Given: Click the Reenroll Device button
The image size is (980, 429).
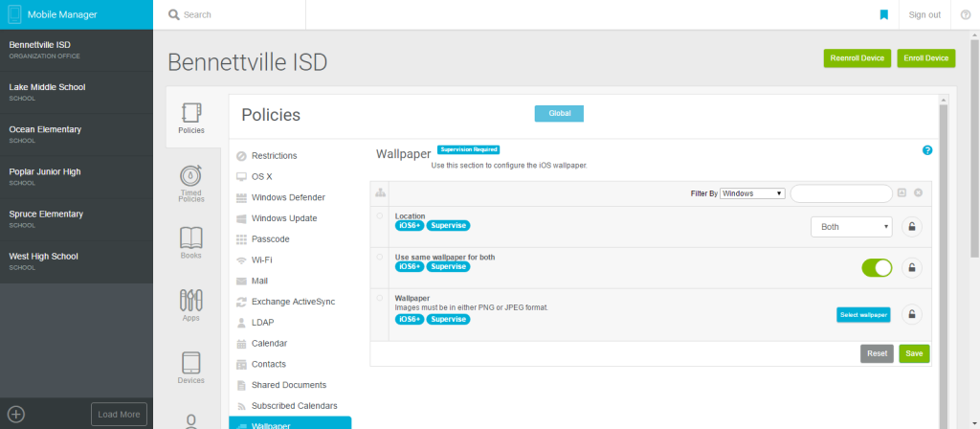Looking at the screenshot, I should click(x=857, y=58).
